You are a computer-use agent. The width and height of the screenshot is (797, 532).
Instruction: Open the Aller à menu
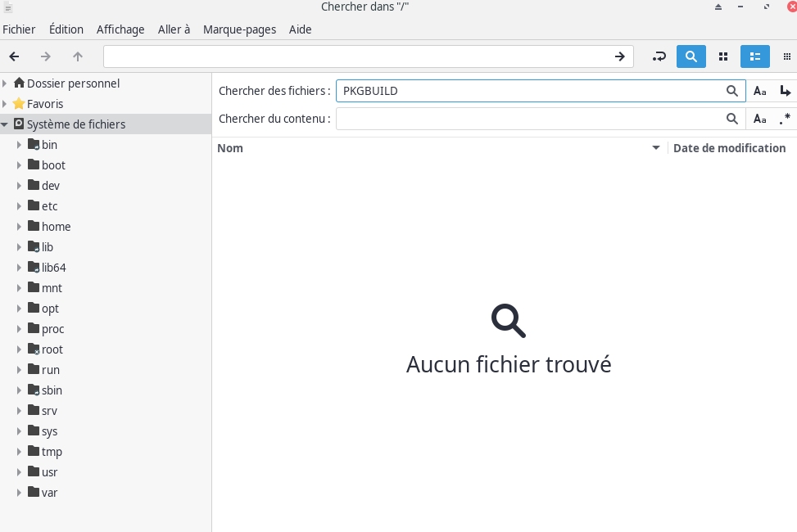click(174, 29)
